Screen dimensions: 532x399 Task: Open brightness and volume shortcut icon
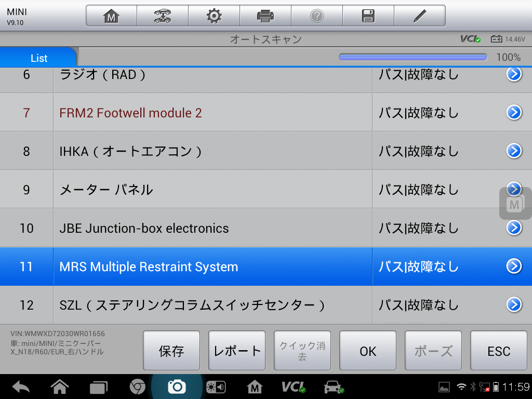click(216, 387)
